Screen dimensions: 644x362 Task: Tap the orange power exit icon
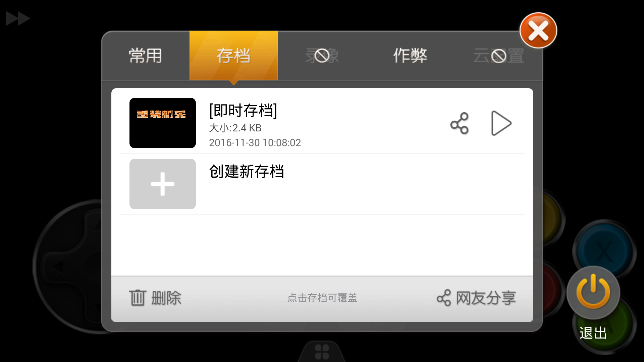pyautogui.click(x=593, y=292)
